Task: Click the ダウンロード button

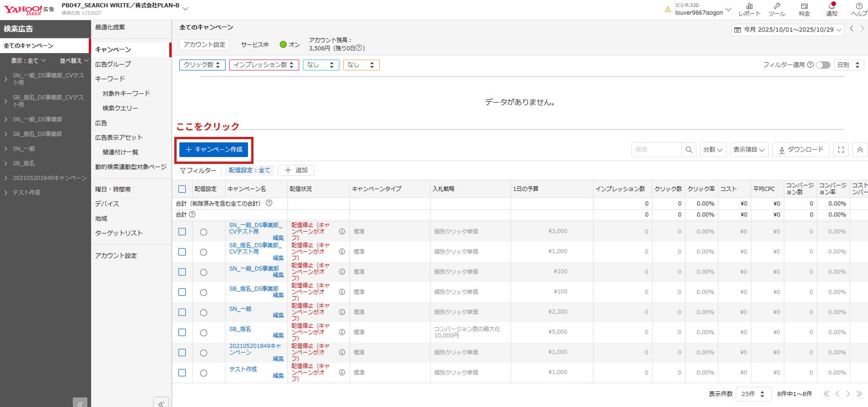Action: coord(801,150)
